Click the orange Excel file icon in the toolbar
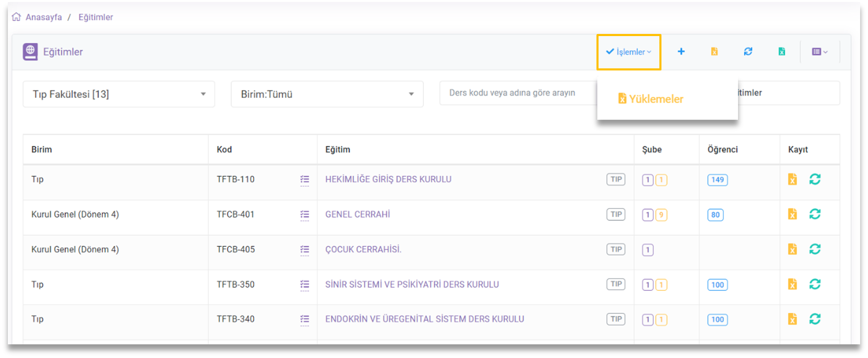The width and height of the screenshot is (868, 358). pyautogui.click(x=714, y=51)
